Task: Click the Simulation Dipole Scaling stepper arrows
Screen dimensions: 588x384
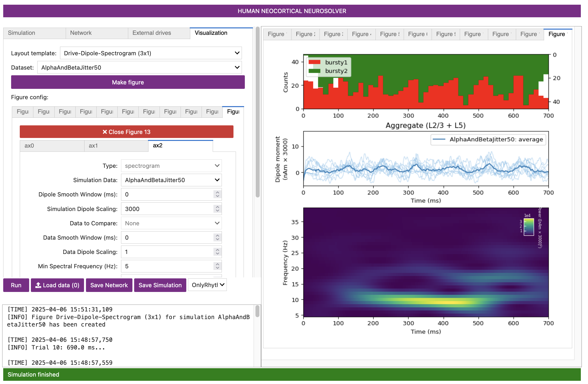Action: 217,209
